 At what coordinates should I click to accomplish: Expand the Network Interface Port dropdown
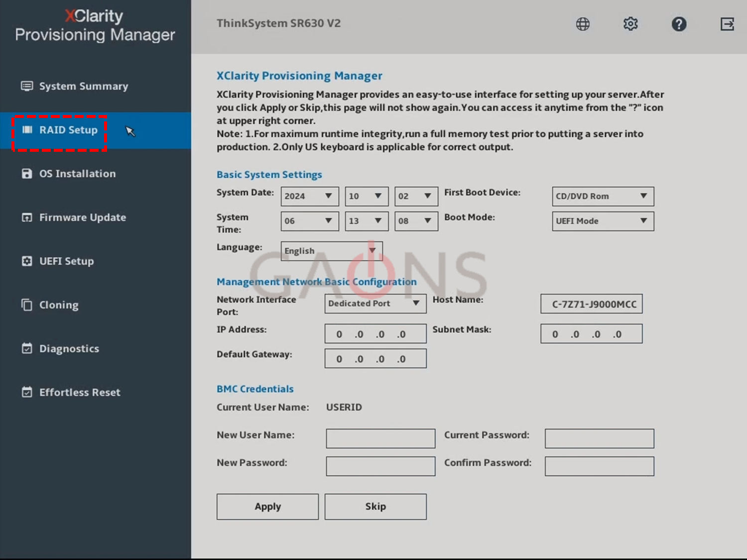pyautogui.click(x=375, y=304)
